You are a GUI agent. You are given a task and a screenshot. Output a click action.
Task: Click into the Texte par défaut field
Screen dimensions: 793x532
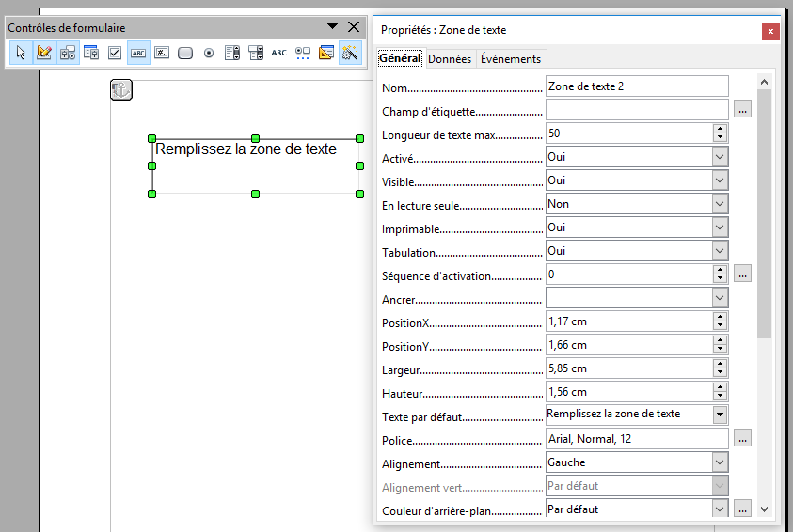(x=629, y=415)
